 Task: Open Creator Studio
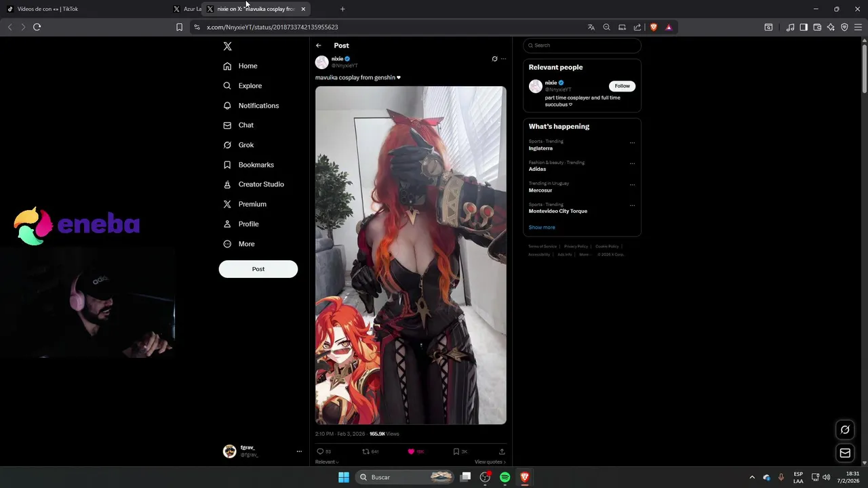(254, 184)
